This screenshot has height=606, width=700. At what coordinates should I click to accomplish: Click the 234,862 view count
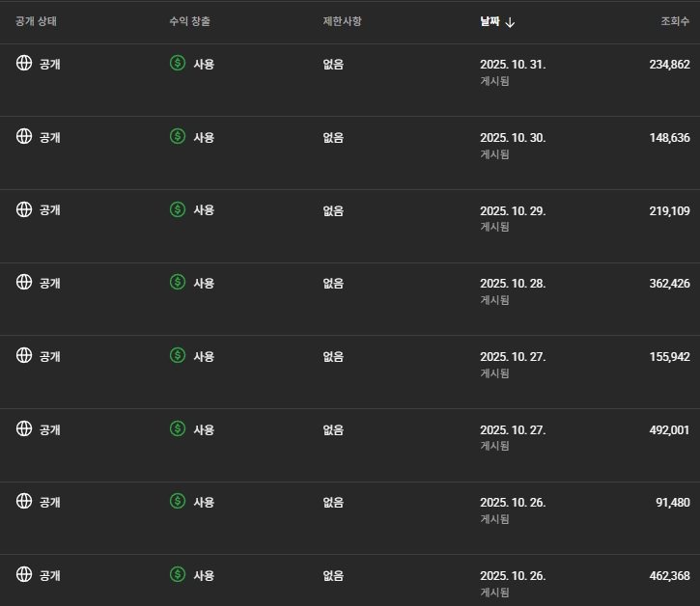click(x=669, y=65)
